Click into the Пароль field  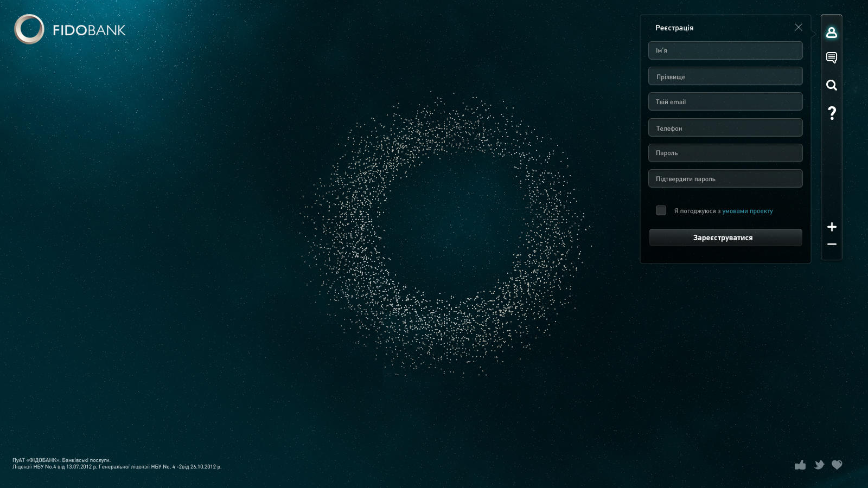coord(725,153)
